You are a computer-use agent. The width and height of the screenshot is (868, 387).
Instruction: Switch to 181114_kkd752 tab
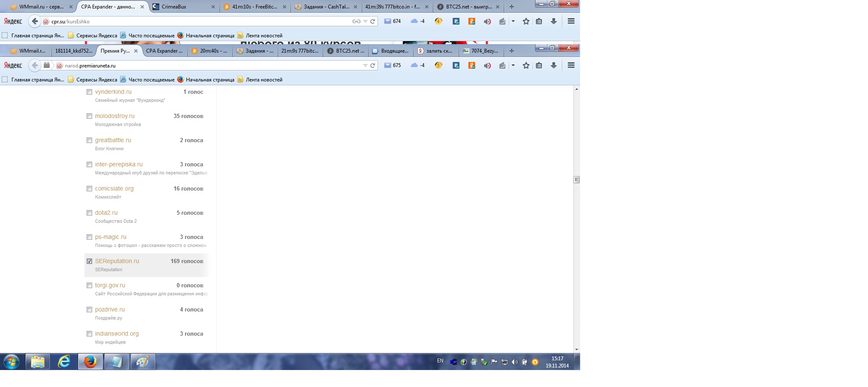tap(73, 51)
